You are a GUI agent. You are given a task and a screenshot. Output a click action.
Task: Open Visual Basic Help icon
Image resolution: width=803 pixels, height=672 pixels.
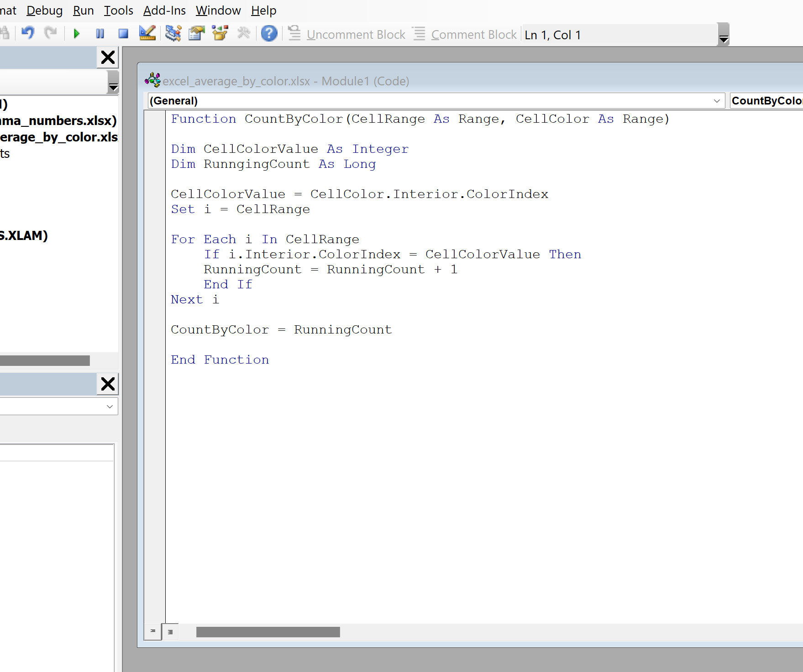(x=269, y=33)
